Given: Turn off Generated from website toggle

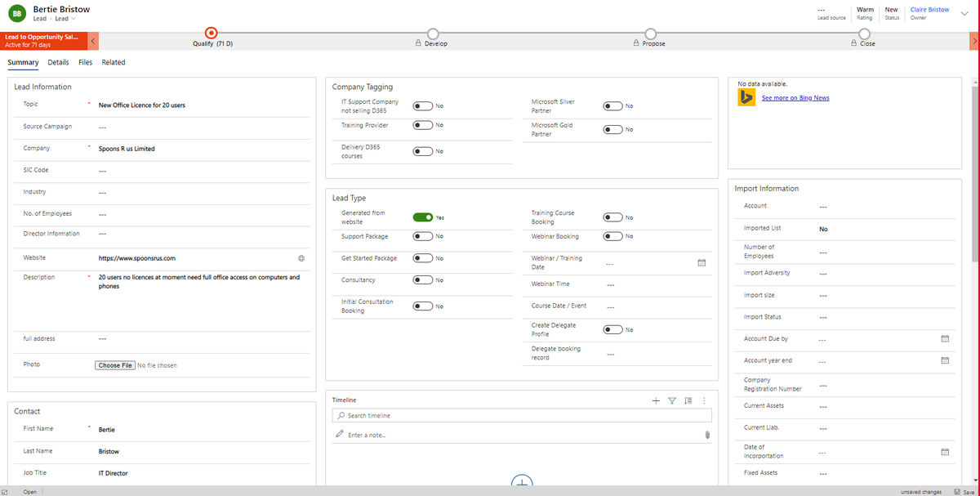Looking at the screenshot, I should coord(422,217).
